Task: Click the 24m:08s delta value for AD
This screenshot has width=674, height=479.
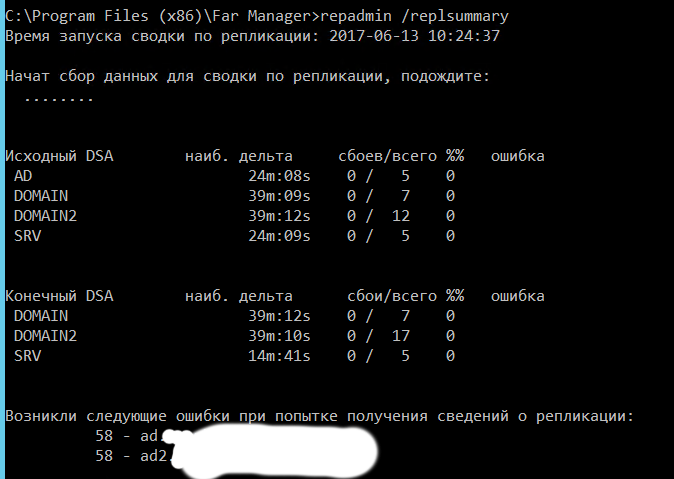Action: coord(279,175)
